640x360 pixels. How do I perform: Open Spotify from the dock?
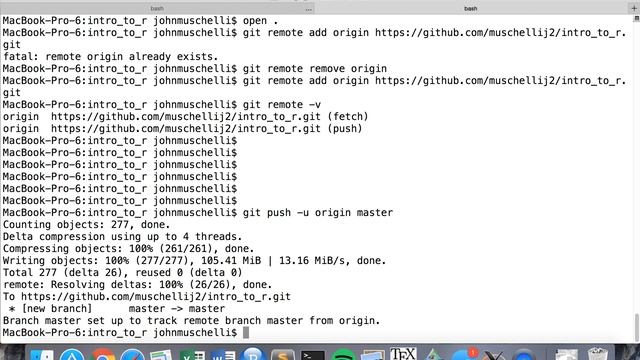click(343, 354)
